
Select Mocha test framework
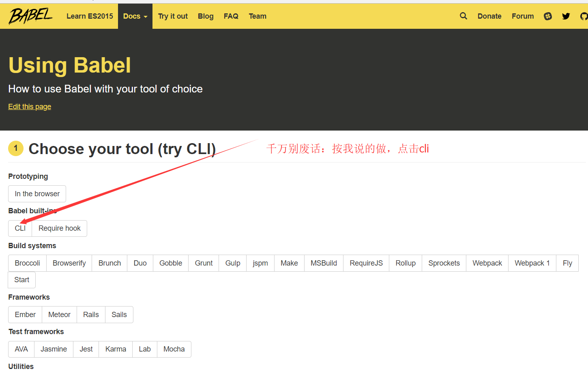pos(174,349)
